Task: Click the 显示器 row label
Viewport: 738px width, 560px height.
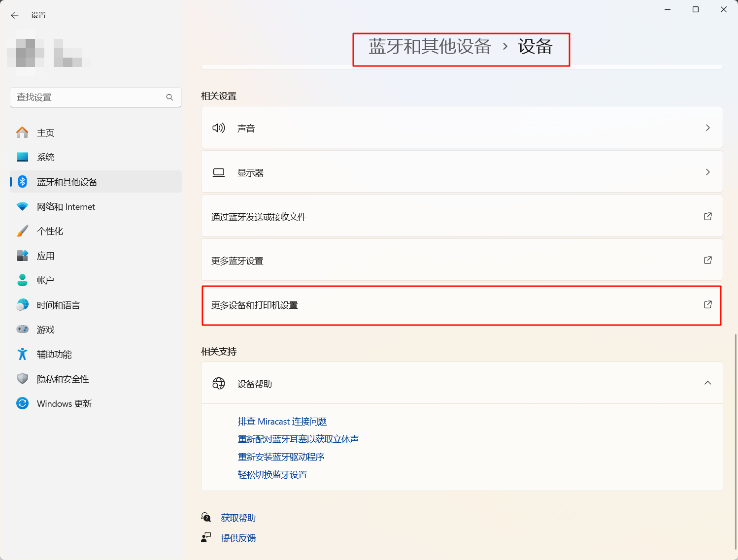Action: 251,173
